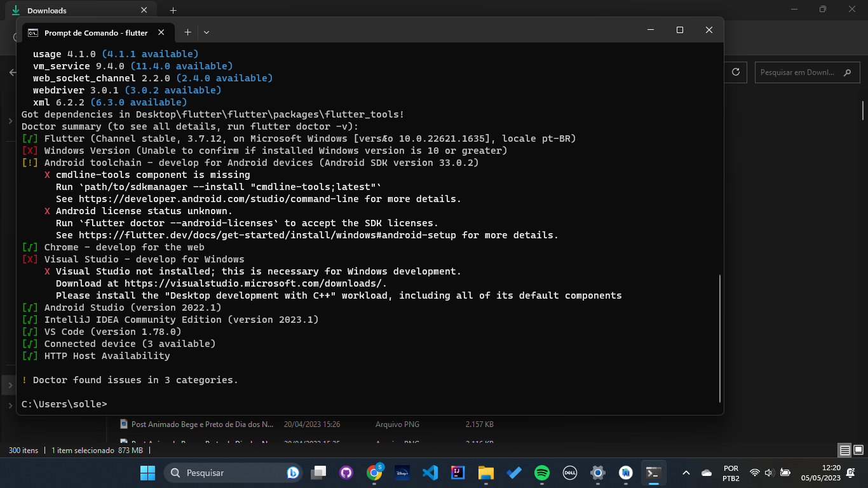This screenshot has height=488, width=868.
Task: Open Google Chrome from the taskbar
Action: click(x=374, y=473)
